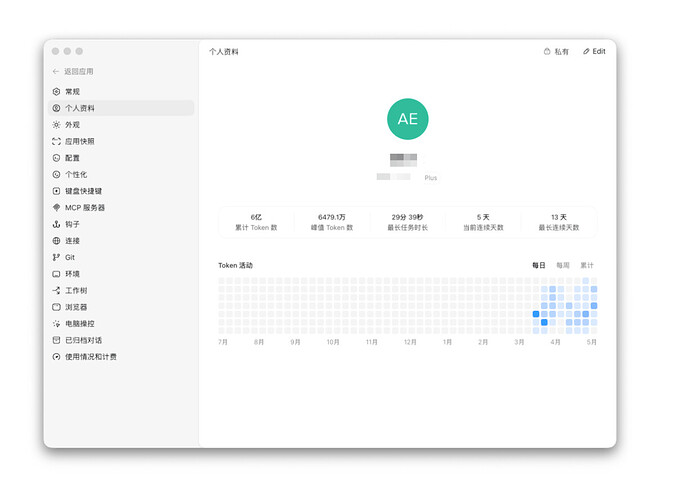Click the 6479.1万 峰值 Token 数 stat
The image size is (673, 500).
[x=332, y=222]
